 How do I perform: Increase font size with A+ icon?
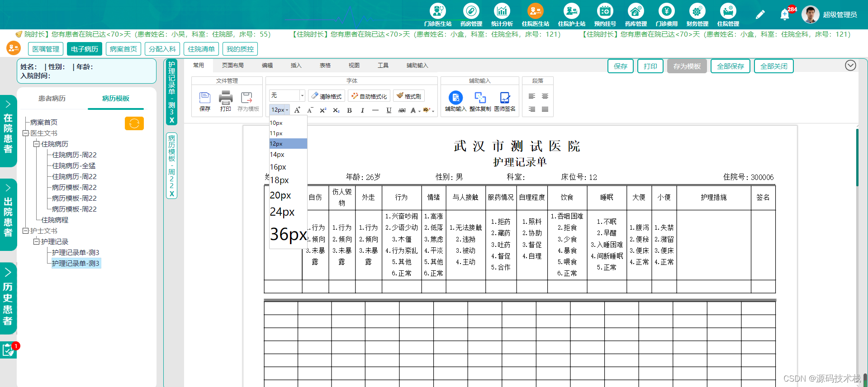pyautogui.click(x=297, y=110)
